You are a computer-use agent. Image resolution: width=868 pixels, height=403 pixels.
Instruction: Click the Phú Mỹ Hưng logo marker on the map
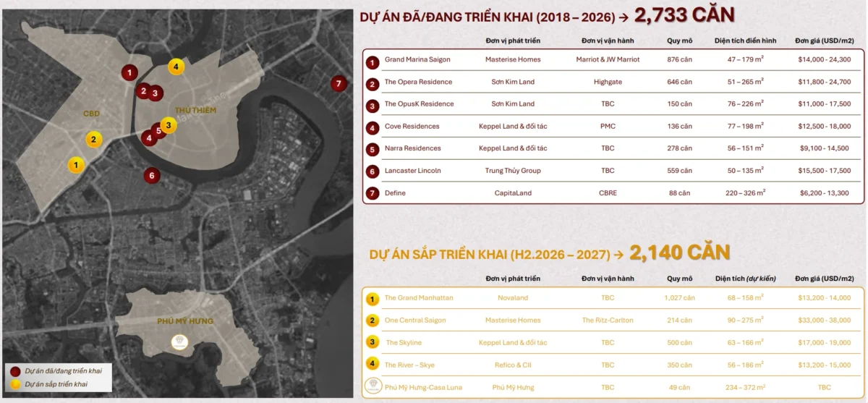pyautogui.click(x=179, y=342)
